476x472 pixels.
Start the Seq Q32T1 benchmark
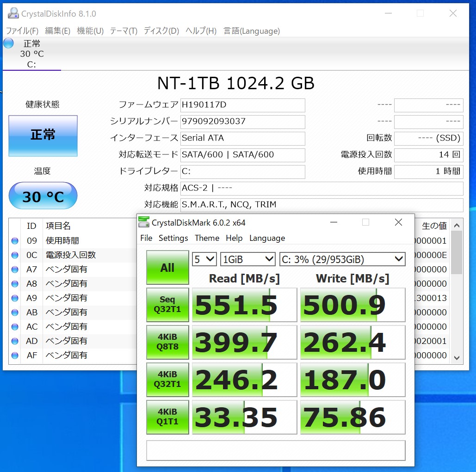click(167, 305)
